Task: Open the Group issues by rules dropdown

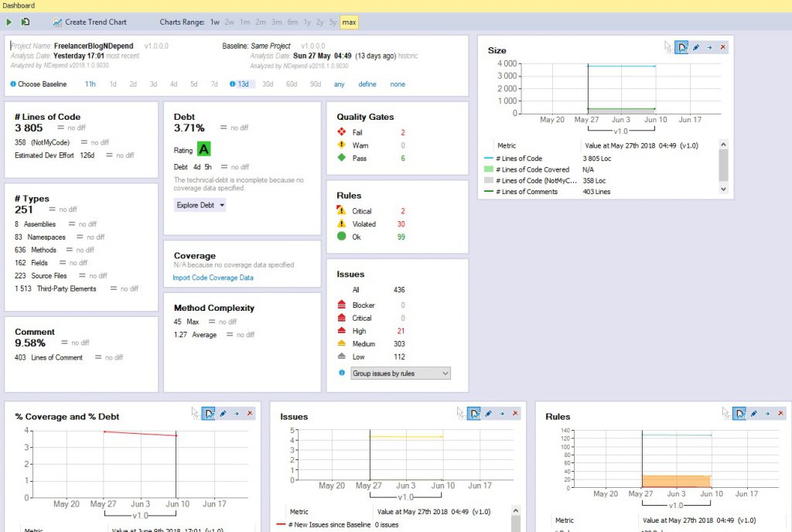Action: pos(400,373)
